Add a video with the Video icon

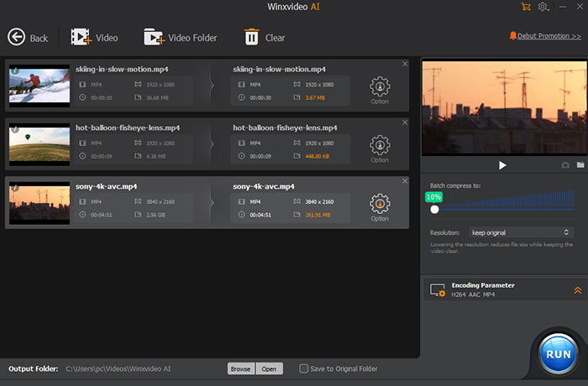pos(81,37)
